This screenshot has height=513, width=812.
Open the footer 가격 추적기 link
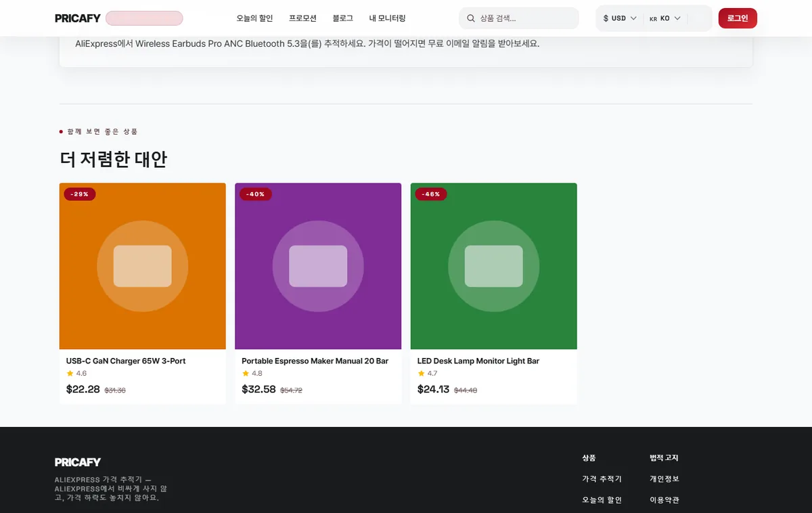(x=602, y=478)
